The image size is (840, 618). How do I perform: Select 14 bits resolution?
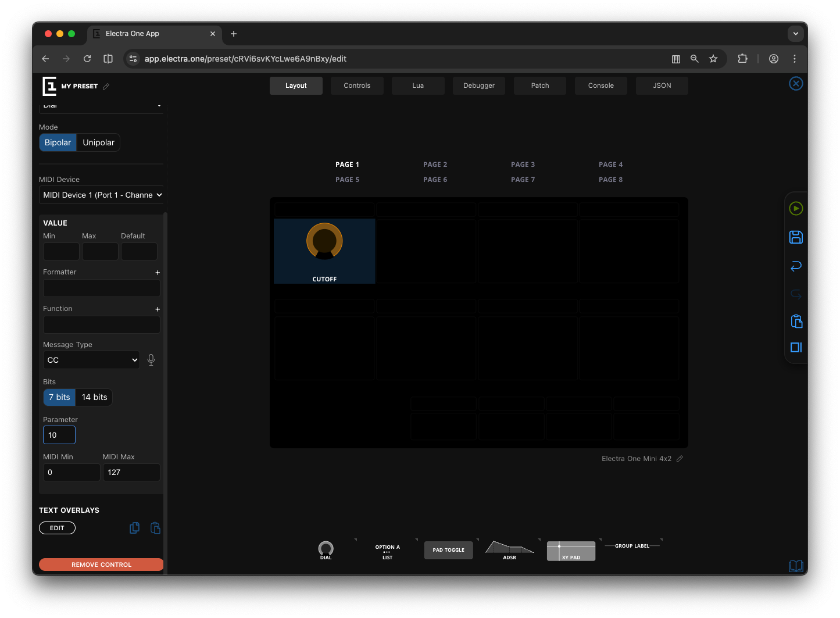pyautogui.click(x=94, y=397)
